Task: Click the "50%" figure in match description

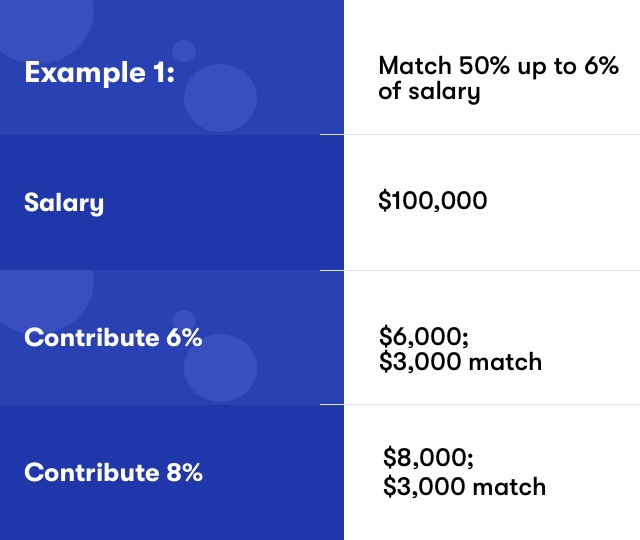Action: pos(484,66)
